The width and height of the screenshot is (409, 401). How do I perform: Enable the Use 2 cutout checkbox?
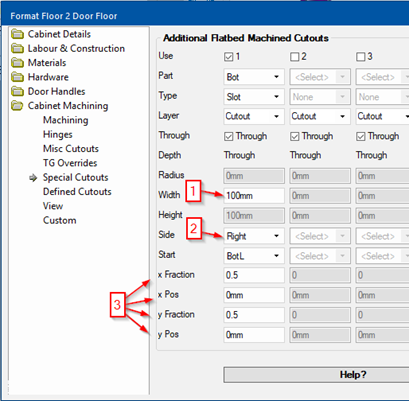(294, 57)
